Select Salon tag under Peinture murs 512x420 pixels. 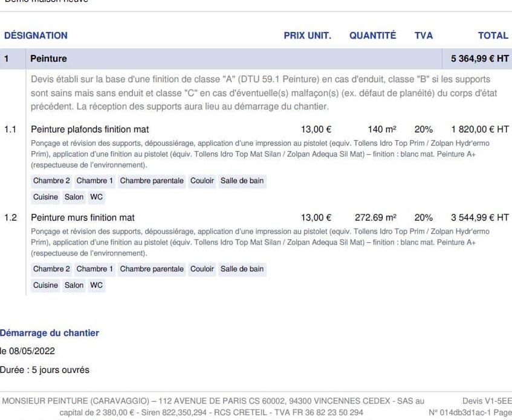(74, 285)
